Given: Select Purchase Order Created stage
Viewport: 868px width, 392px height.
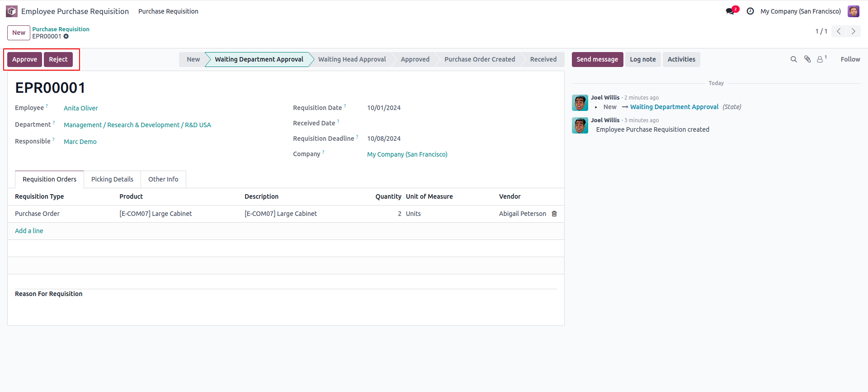Looking at the screenshot, I should (x=479, y=59).
